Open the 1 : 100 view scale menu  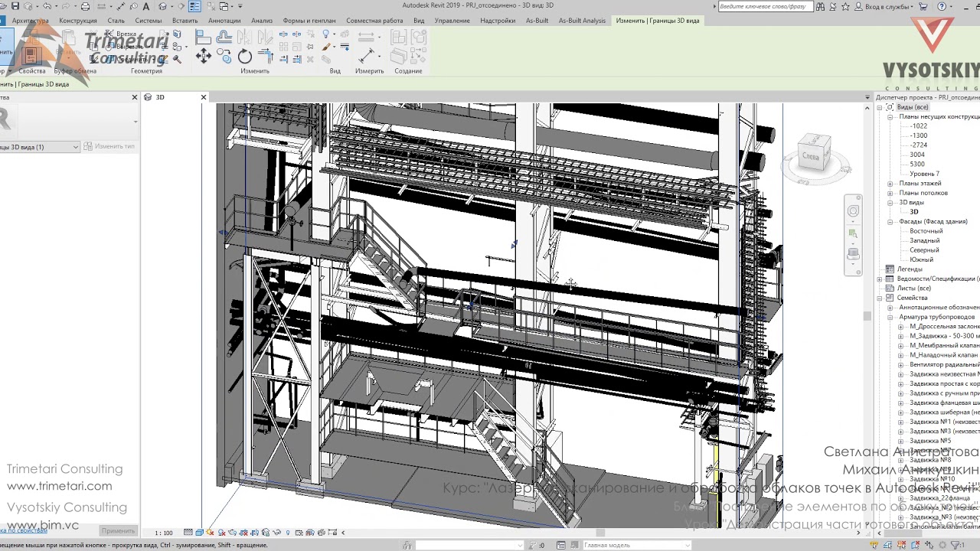[164, 533]
